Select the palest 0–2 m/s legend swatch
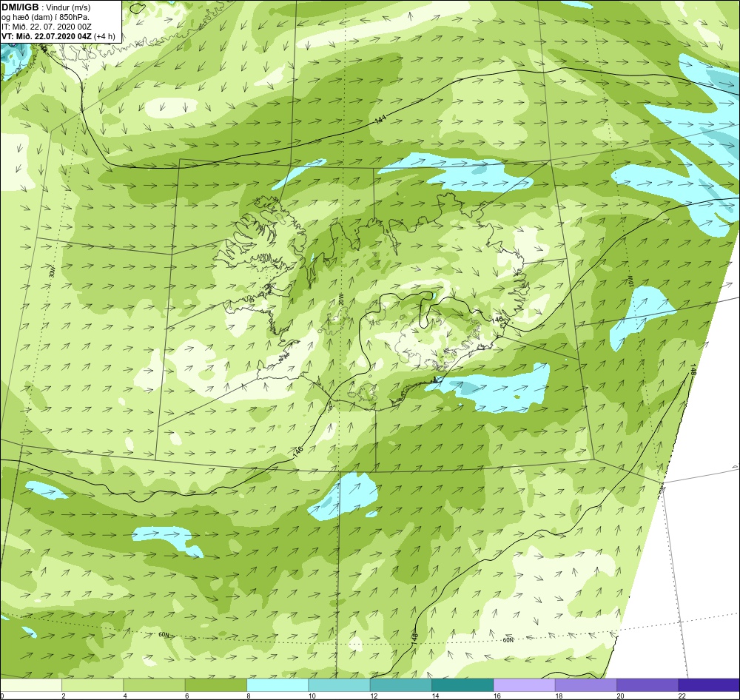 pos(30,684)
